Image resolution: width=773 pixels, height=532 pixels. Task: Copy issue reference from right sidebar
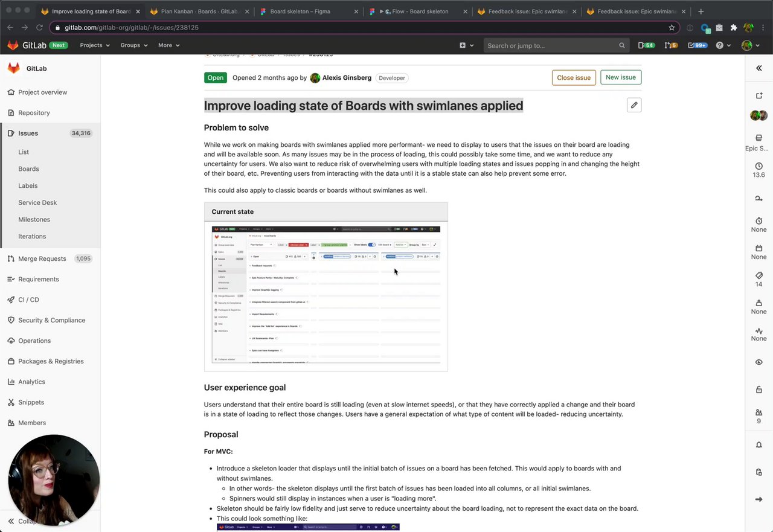759,472
